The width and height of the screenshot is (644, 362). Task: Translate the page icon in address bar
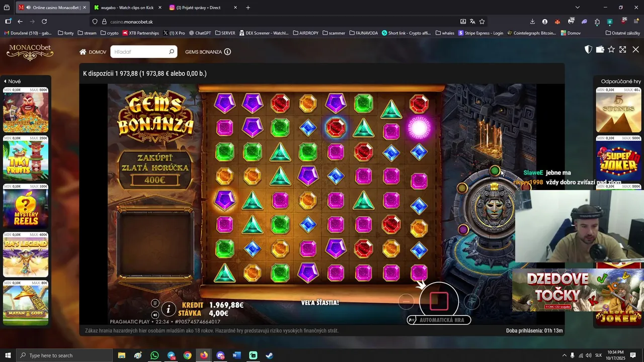click(x=472, y=22)
